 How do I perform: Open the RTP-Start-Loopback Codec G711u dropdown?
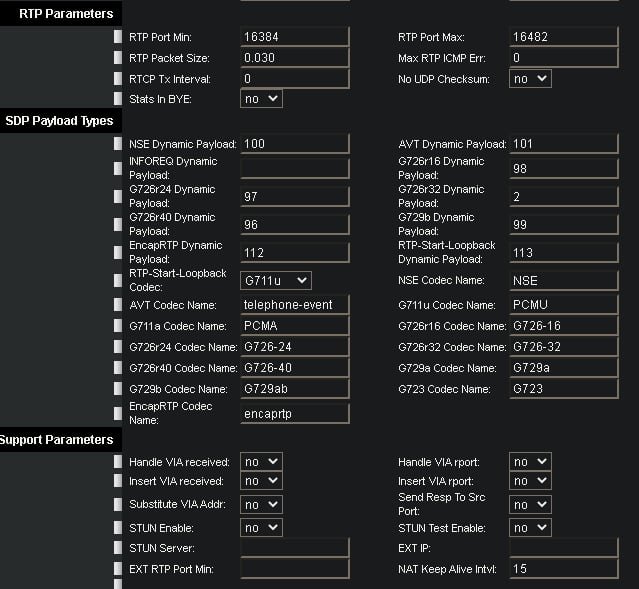pyautogui.click(x=276, y=280)
